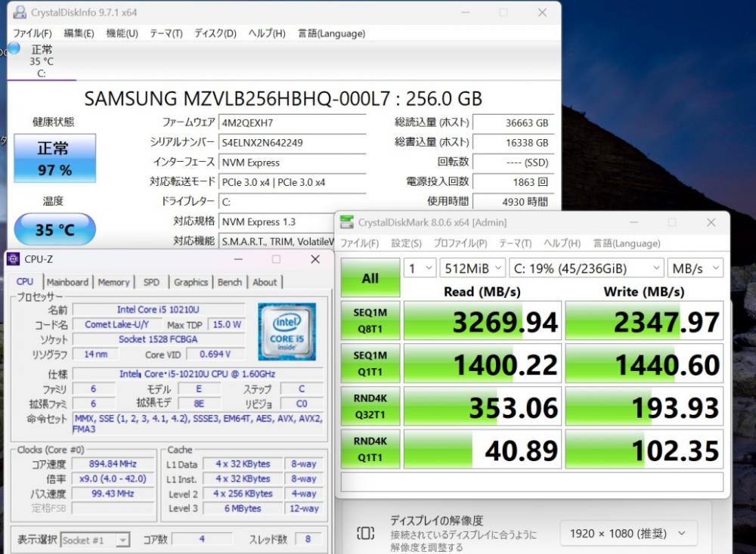Open the 1920 × 1080 display resolution dropdown
This screenshot has width=756, height=554.
[x=627, y=534]
